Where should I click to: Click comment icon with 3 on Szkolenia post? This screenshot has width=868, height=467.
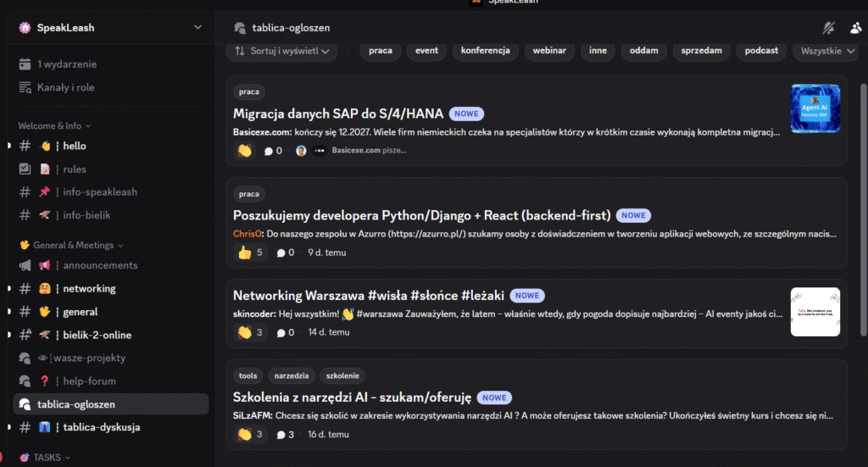click(281, 434)
